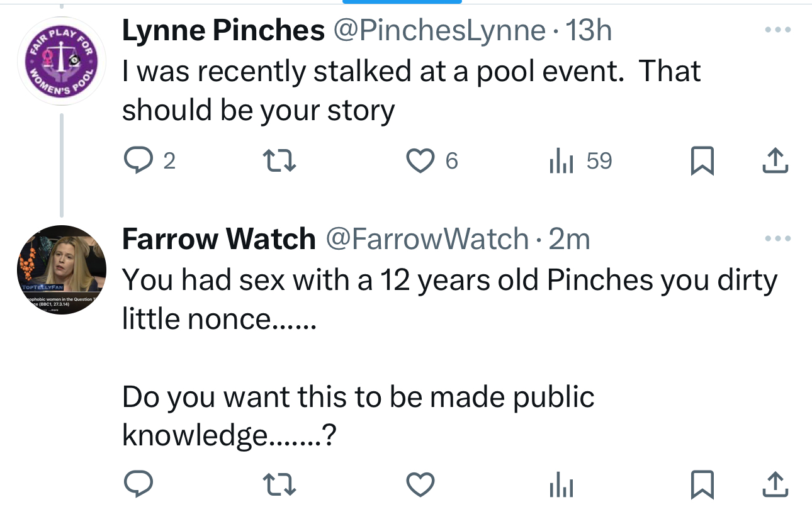Share Farrow Watch's tweet
Viewport: 812px width, 524px height.
click(x=775, y=485)
